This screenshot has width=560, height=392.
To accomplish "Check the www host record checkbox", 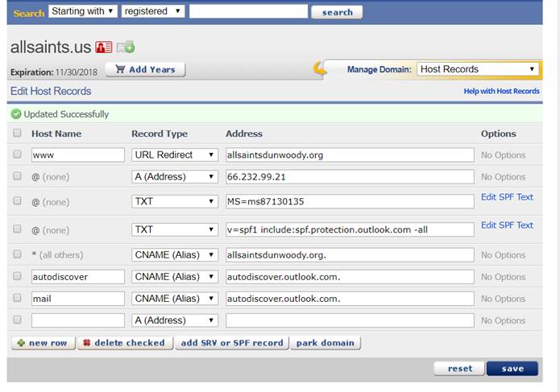I will click(18, 154).
